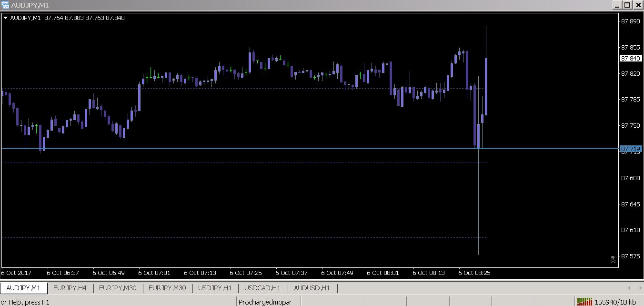Switch to the EURJPY,H4 chart tab
This screenshot has height=306, width=644.
click(x=69, y=288)
